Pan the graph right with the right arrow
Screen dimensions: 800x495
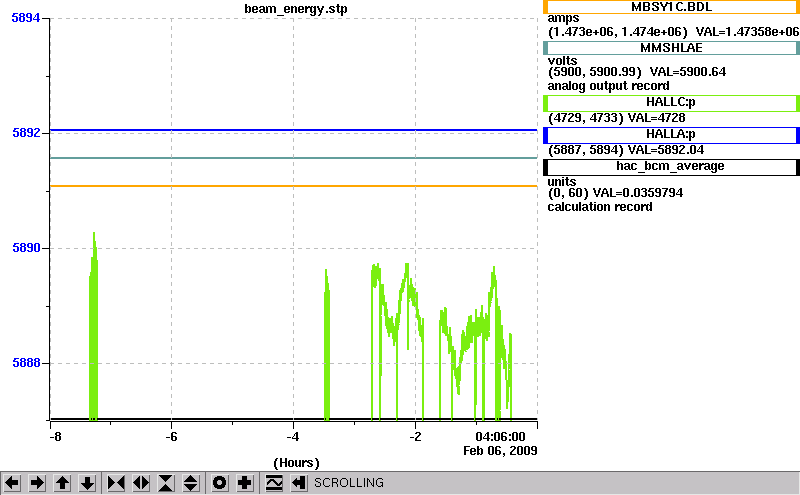(37, 483)
